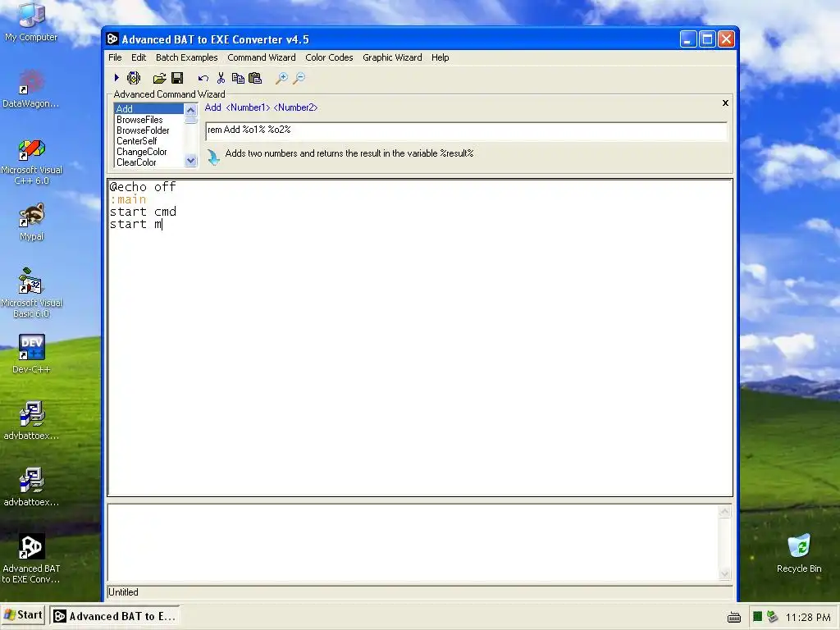
Task: Select the Recycle Bin icon
Action: tap(799, 553)
